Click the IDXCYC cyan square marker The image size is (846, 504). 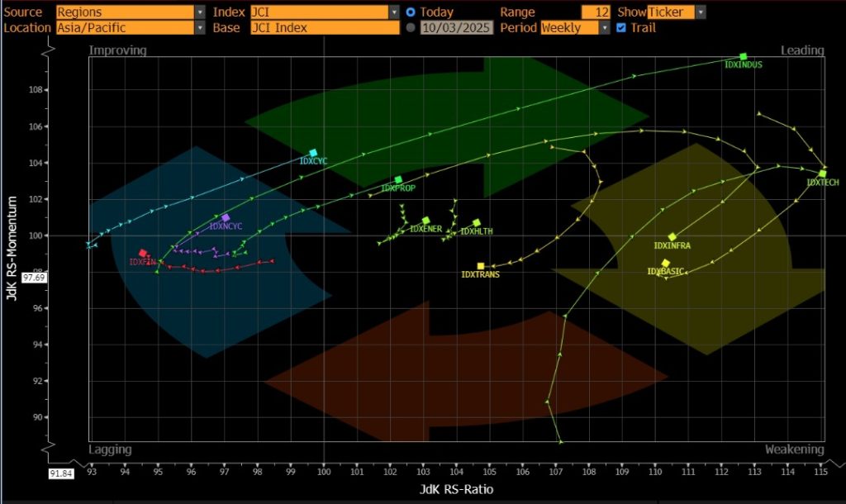pos(313,153)
